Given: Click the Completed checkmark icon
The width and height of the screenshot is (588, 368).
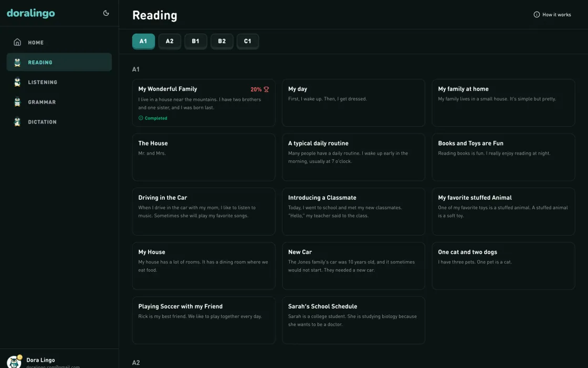Looking at the screenshot, I should click(x=141, y=118).
